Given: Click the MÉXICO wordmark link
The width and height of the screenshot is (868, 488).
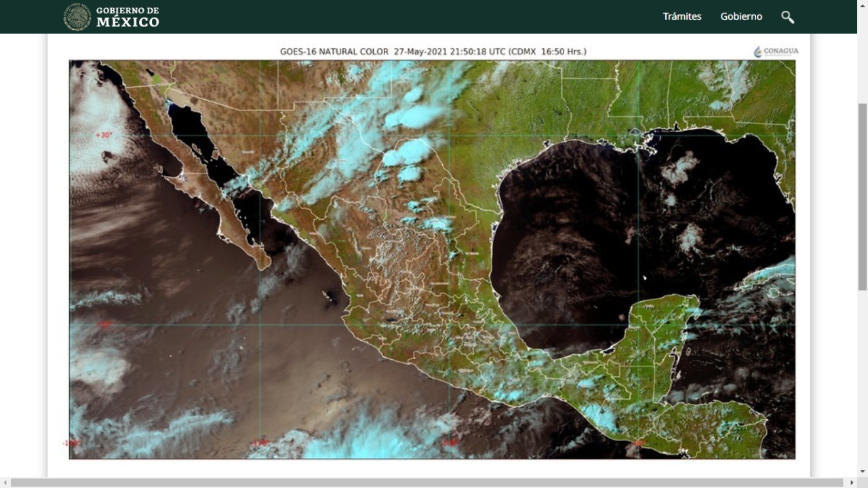Looking at the screenshot, I should (127, 22).
